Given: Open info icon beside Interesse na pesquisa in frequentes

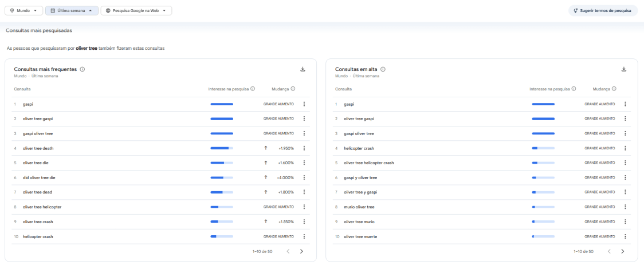Looking at the screenshot, I should pyautogui.click(x=253, y=89).
